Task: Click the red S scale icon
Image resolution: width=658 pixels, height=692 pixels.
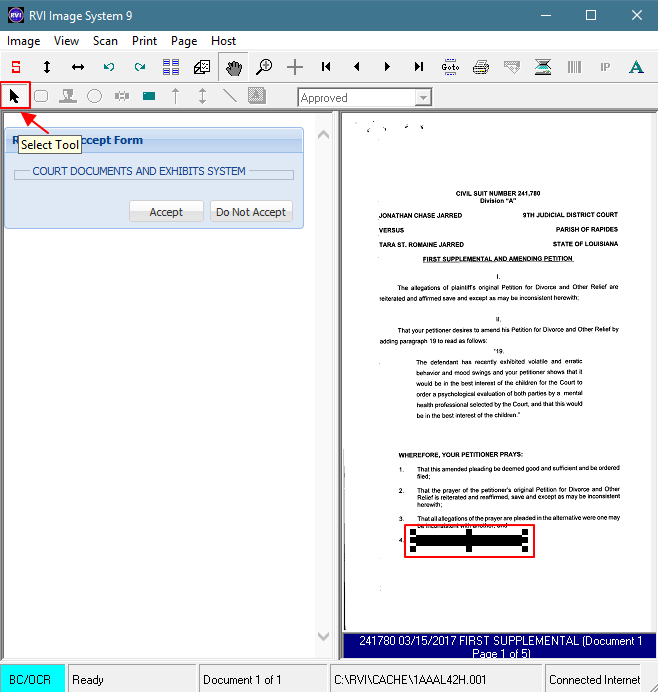Action: click(x=16, y=67)
